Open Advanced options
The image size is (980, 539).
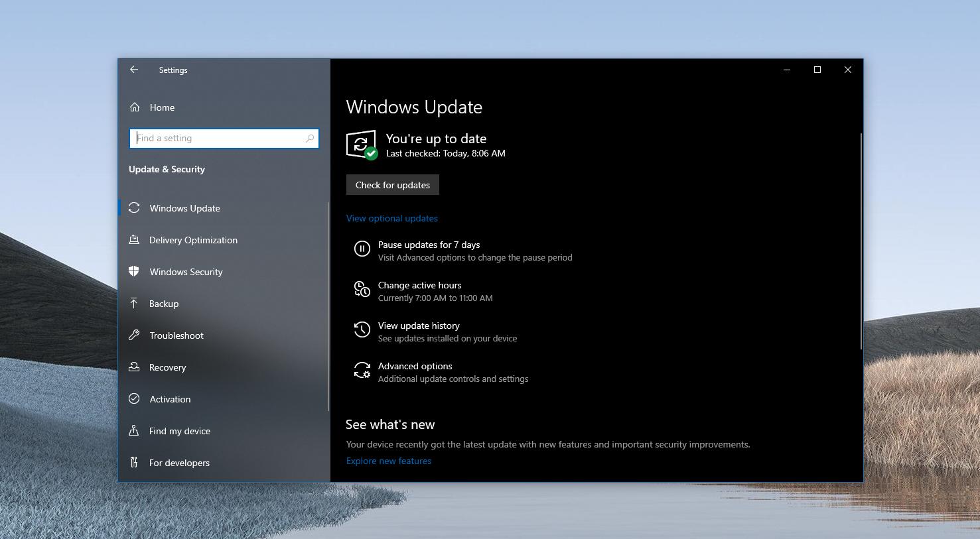point(415,366)
